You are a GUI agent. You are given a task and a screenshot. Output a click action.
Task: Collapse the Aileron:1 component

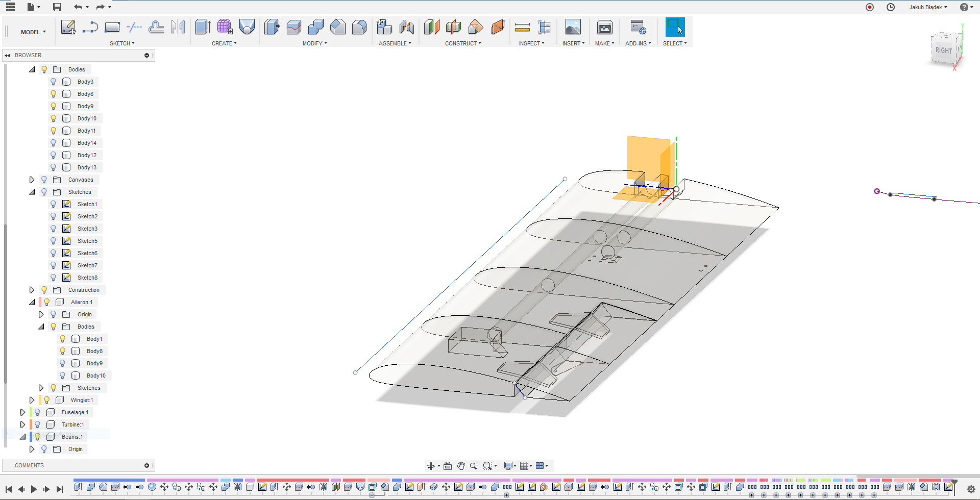point(32,302)
